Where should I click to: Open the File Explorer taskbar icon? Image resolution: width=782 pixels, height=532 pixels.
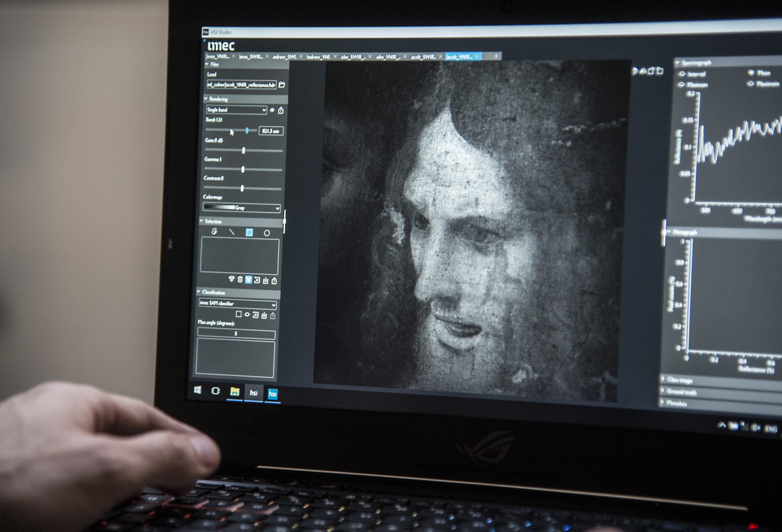(x=235, y=392)
